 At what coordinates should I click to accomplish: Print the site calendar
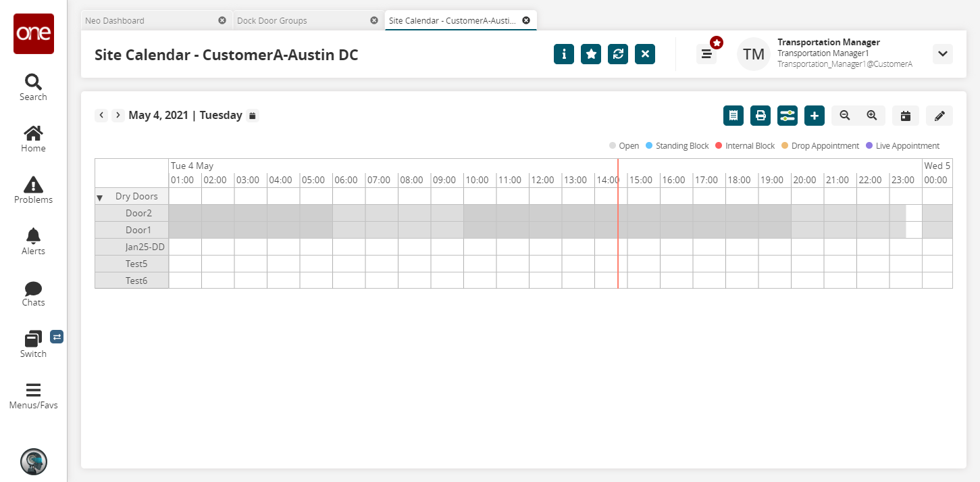click(x=760, y=116)
